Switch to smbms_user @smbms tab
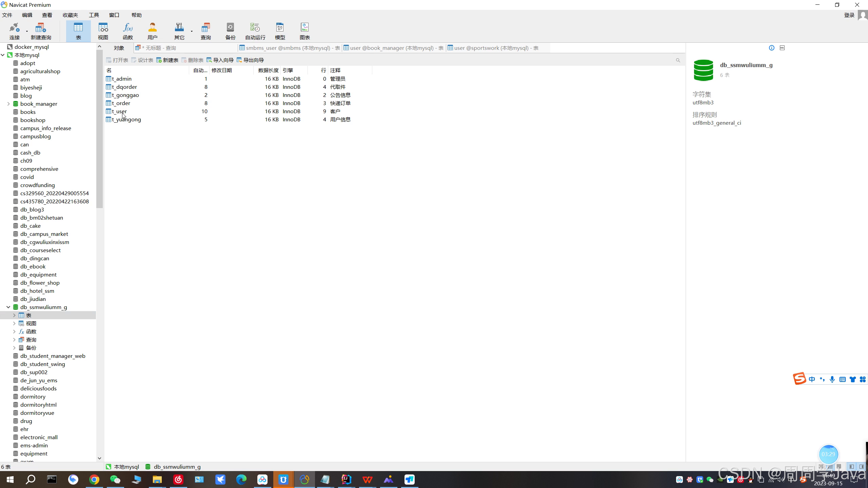Screen dimensions: 868x488 pyautogui.click(x=290, y=48)
